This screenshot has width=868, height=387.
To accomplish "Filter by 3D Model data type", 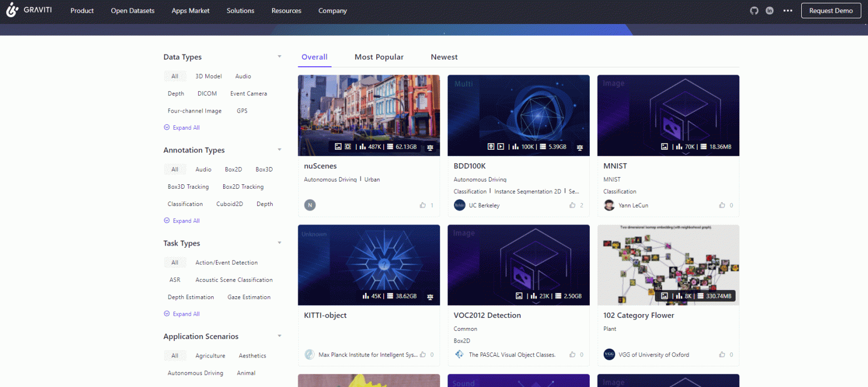I will (209, 76).
